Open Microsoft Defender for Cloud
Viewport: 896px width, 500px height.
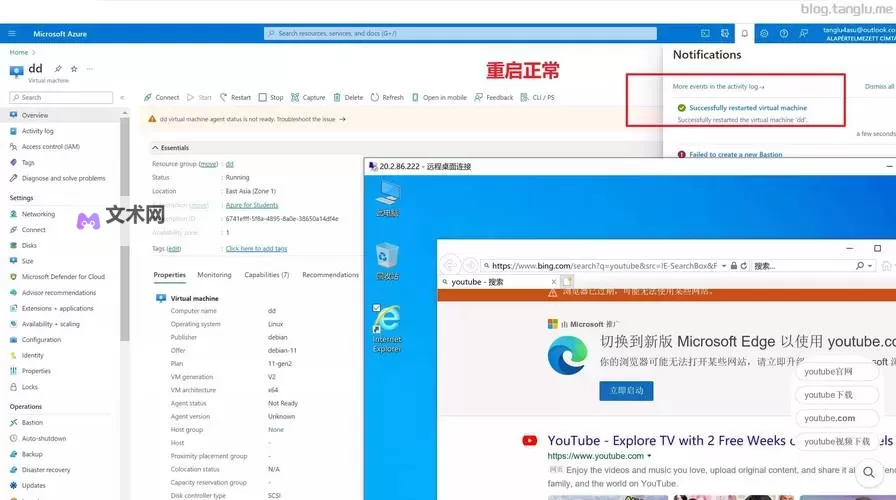coord(62,277)
